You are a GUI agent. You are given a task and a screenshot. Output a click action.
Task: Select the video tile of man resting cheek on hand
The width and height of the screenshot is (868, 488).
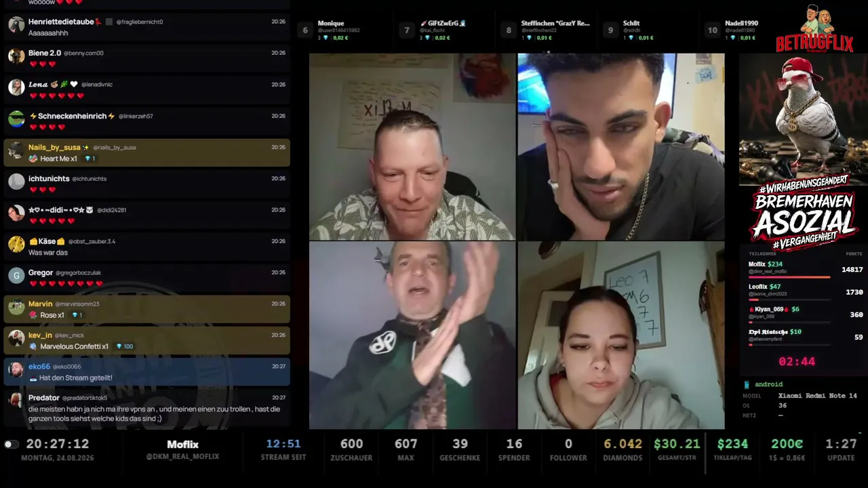pyautogui.click(x=621, y=147)
